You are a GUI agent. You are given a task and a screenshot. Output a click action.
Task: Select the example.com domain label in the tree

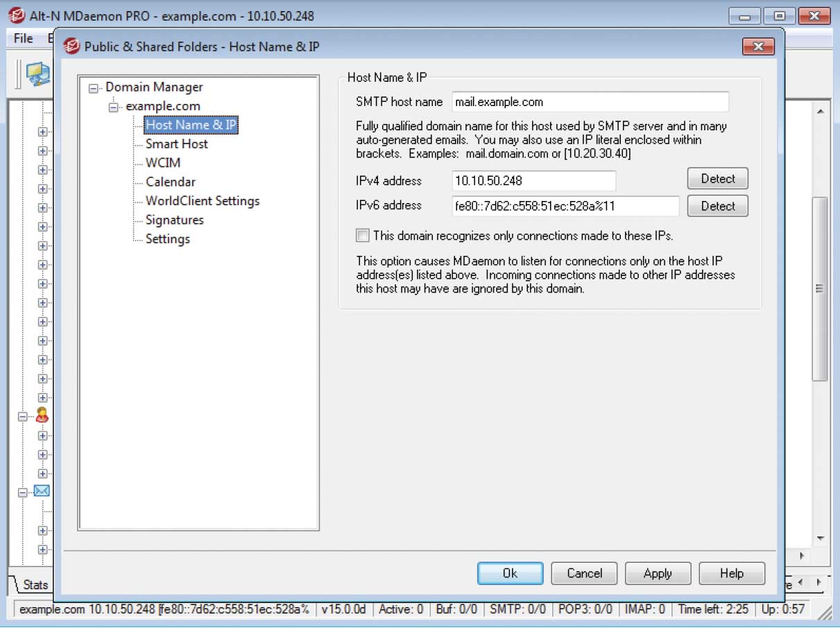[x=163, y=106]
